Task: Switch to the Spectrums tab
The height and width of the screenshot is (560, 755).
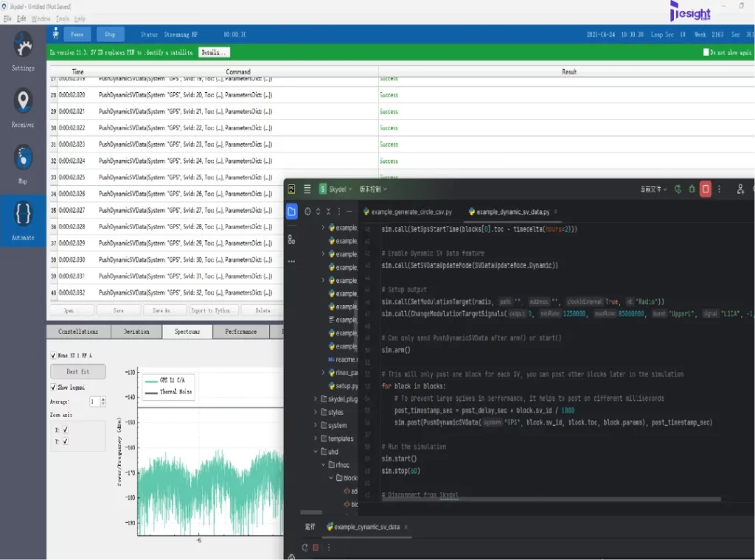Action: coord(187,332)
